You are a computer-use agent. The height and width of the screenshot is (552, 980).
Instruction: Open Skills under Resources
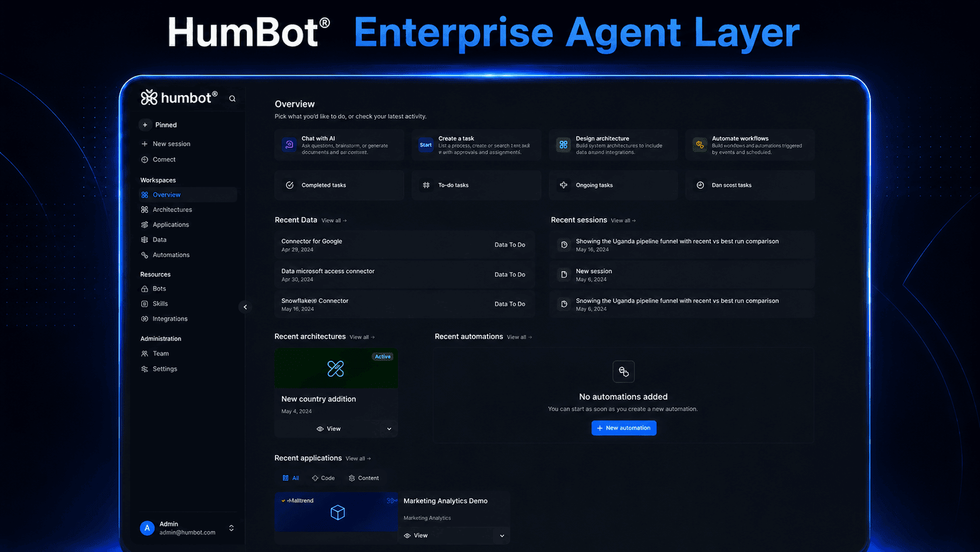154,304
